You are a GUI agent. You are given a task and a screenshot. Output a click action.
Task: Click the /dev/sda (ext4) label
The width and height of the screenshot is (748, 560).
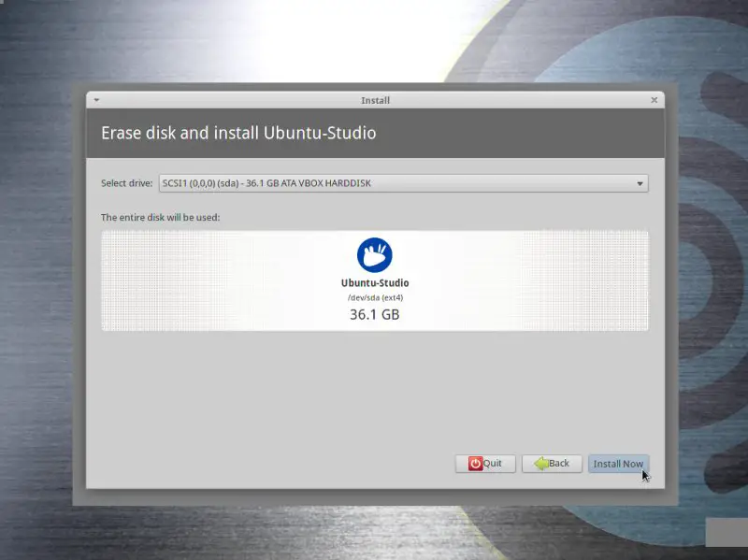[x=375, y=297]
